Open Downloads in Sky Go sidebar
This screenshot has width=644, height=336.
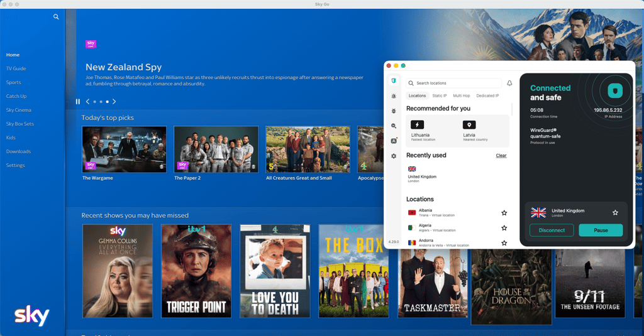pyautogui.click(x=18, y=151)
